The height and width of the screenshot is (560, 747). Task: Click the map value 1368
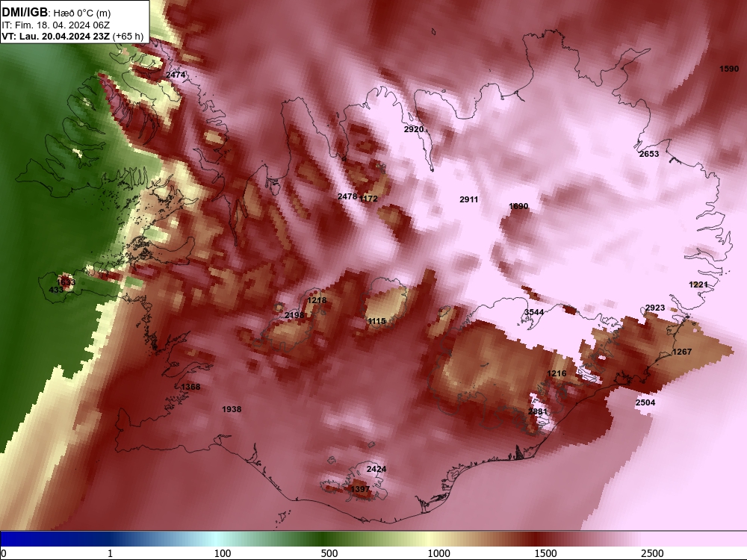click(x=190, y=387)
